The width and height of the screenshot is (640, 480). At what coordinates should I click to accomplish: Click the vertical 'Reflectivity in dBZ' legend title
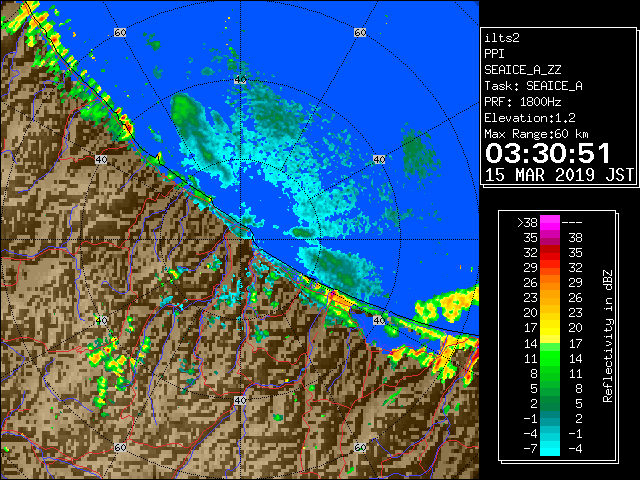[608, 336]
